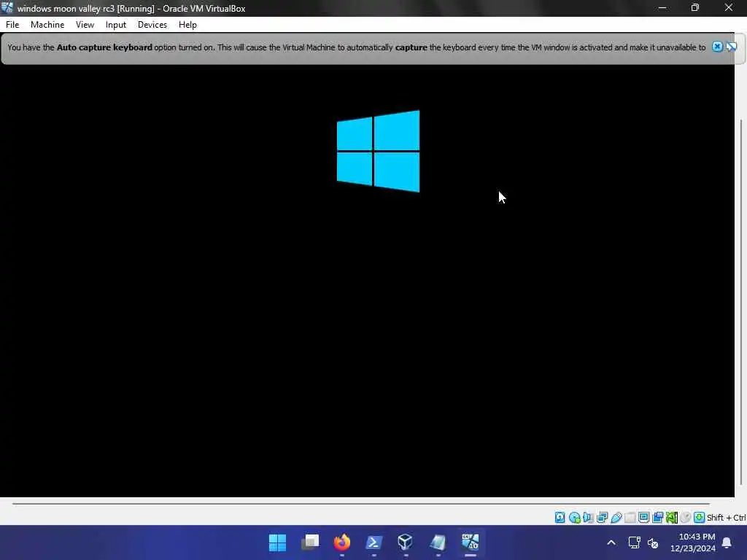This screenshot has height=560, width=747.
Task: Open the clock showing 10:43 PM
Action: pyautogui.click(x=693, y=542)
